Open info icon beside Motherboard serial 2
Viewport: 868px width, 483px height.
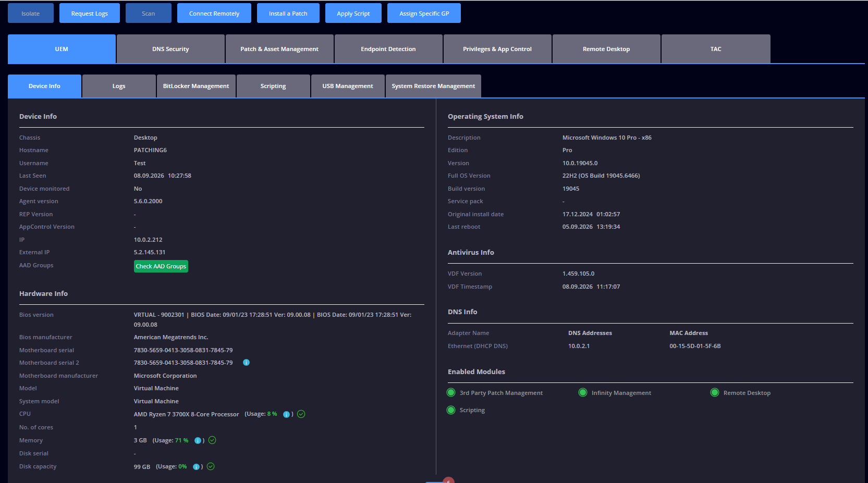coord(247,363)
